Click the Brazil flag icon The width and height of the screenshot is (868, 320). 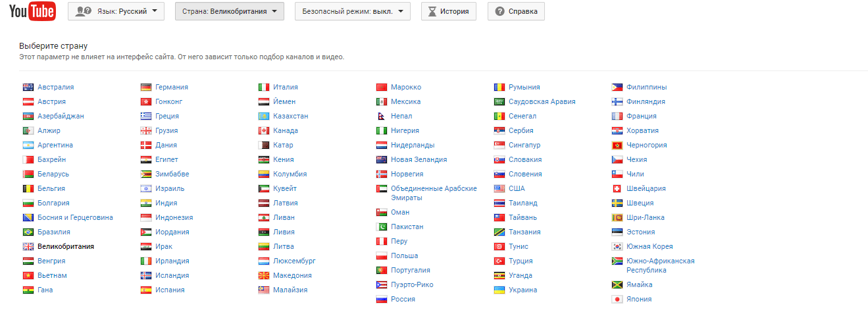28,232
